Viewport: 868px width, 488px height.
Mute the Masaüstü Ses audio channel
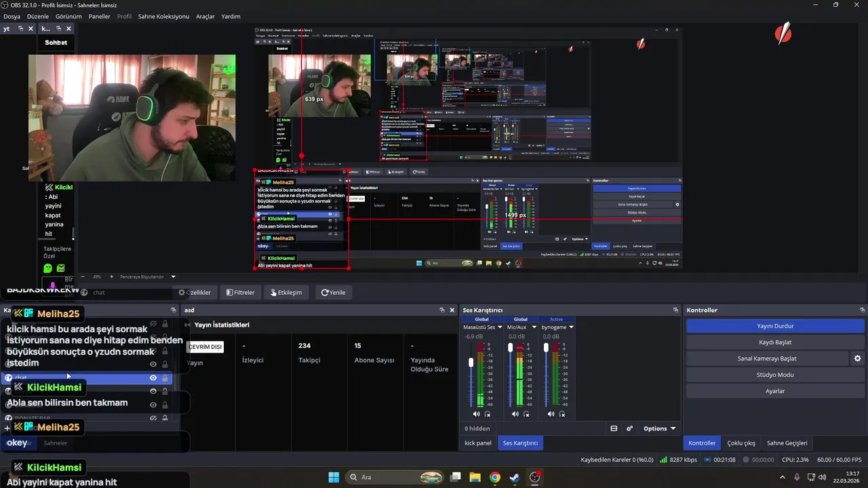476,413
